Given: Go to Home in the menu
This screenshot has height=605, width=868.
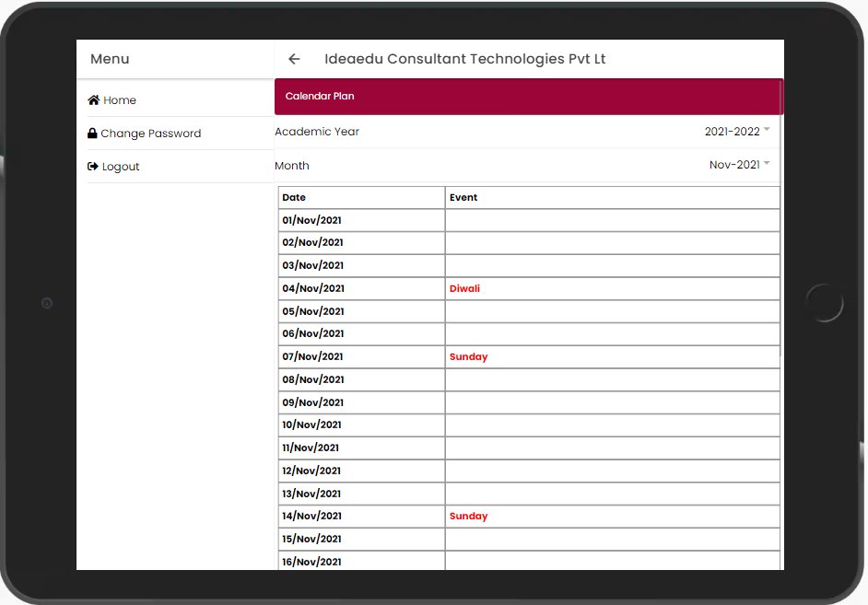Looking at the screenshot, I should (x=119, y=100).
